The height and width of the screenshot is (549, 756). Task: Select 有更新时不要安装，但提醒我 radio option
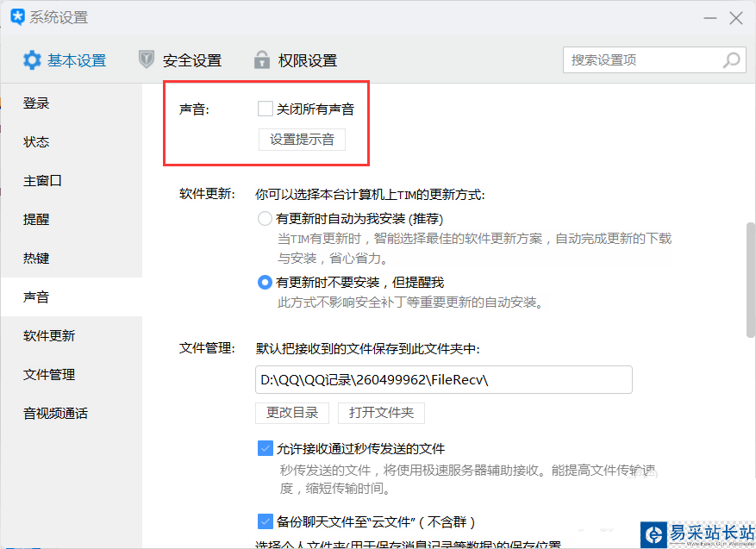(266, 282)
